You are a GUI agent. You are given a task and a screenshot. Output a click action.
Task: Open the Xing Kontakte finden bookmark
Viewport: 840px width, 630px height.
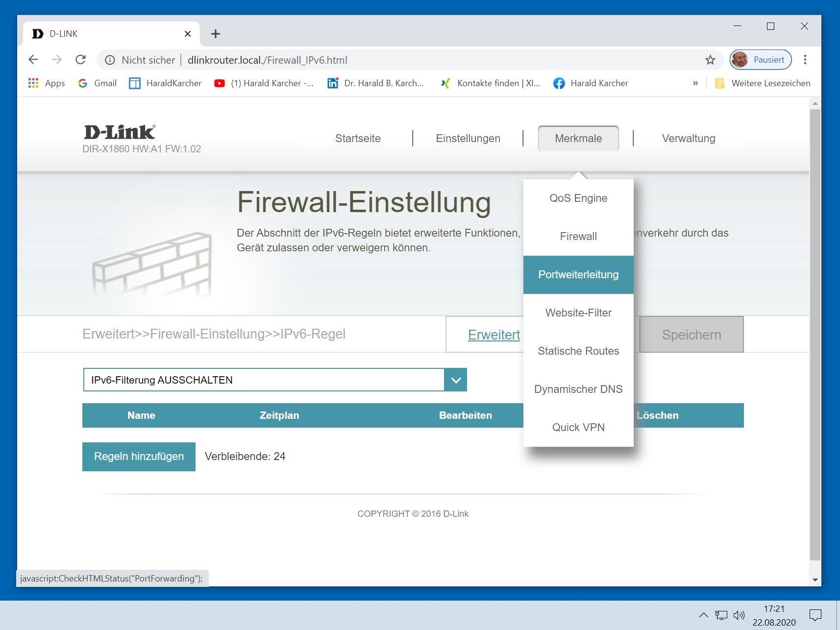pos(490,83)
